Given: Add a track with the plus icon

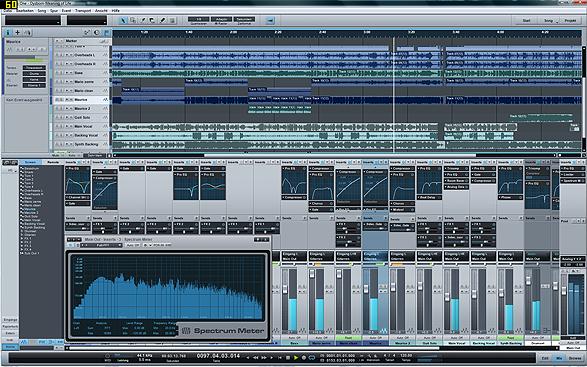Looking at the screenshot, I should click(x=18, y=33).
